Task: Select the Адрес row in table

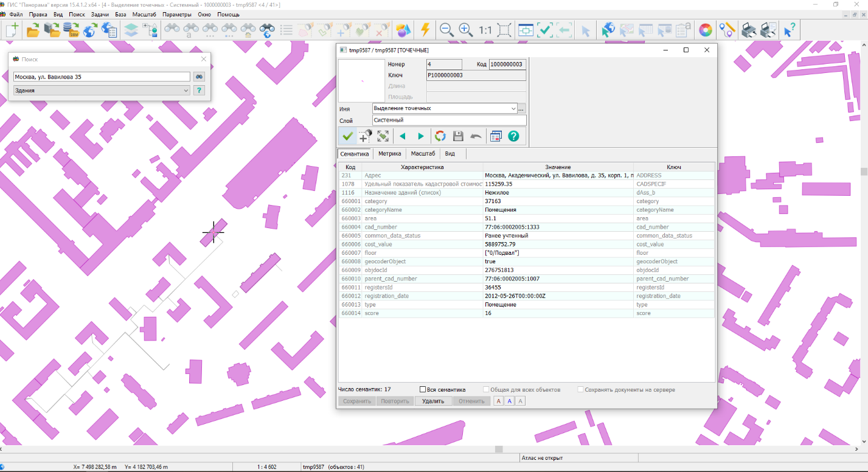Action: click(x=526, y=175)
